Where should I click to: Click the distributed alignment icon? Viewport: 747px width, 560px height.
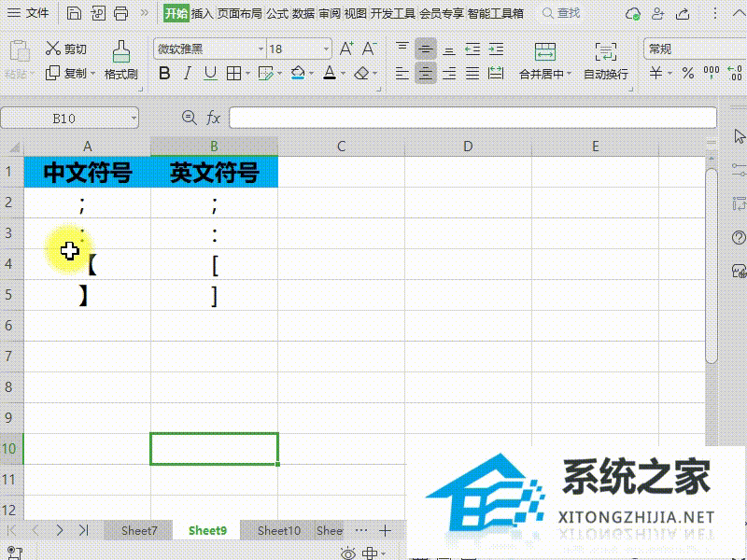click(x=496, y=74)
